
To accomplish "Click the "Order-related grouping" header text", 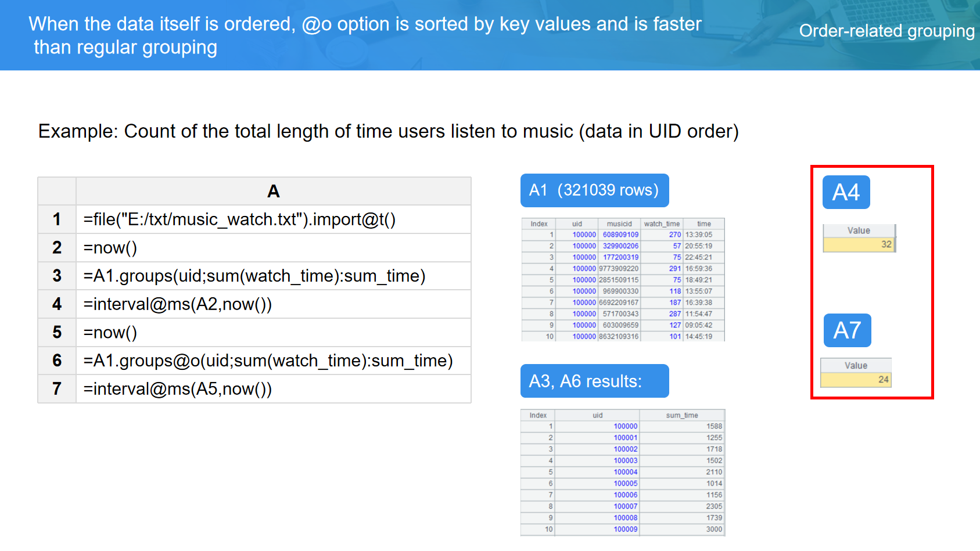I will (886, 31).
